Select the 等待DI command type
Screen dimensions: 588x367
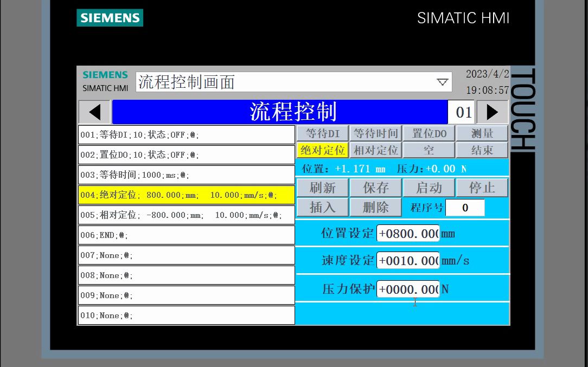tap(322, 133)
